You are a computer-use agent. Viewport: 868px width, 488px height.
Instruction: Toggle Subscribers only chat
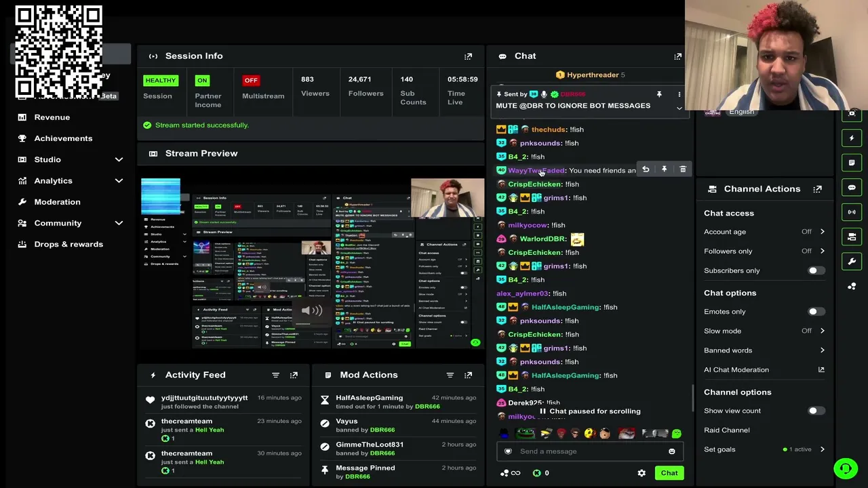[x=816, y=270]
